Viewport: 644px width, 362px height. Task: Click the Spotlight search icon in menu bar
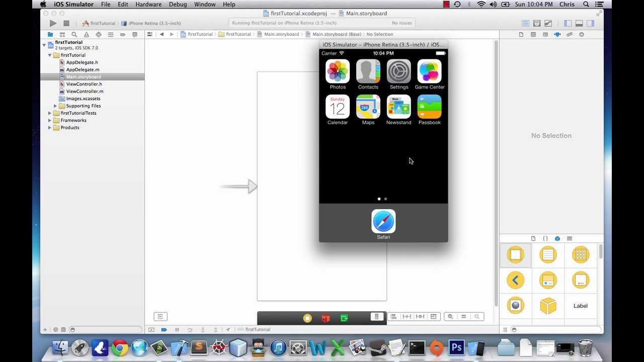tap(586, 4)
